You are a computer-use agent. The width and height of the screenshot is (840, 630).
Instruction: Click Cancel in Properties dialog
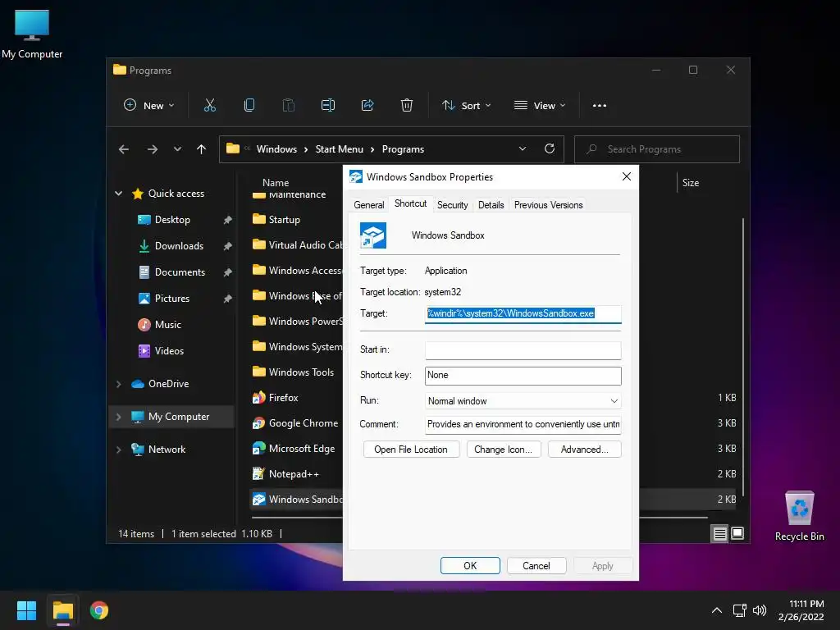click(x=536, y=566)
